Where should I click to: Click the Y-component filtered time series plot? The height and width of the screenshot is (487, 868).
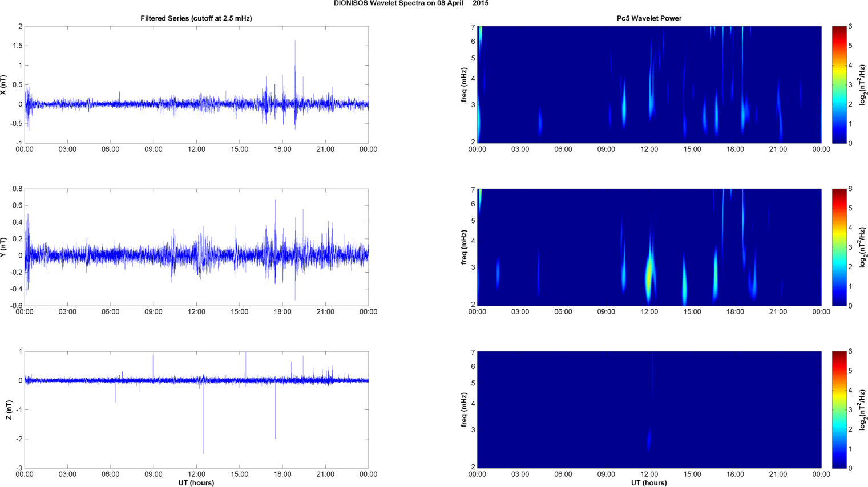pos(196,247)
